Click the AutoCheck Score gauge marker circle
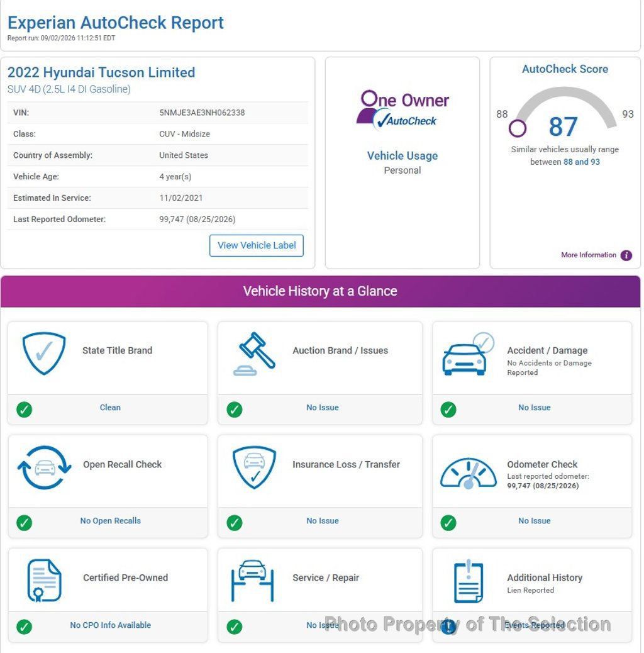The image size is (644, 653). point(518,128)
